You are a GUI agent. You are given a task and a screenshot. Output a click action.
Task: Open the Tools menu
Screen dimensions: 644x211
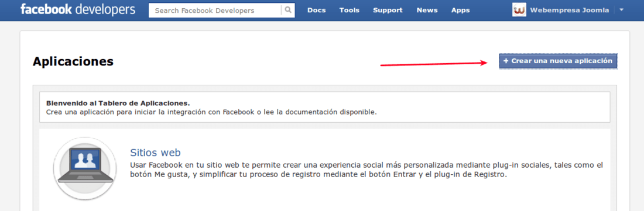tap(349, 11)
